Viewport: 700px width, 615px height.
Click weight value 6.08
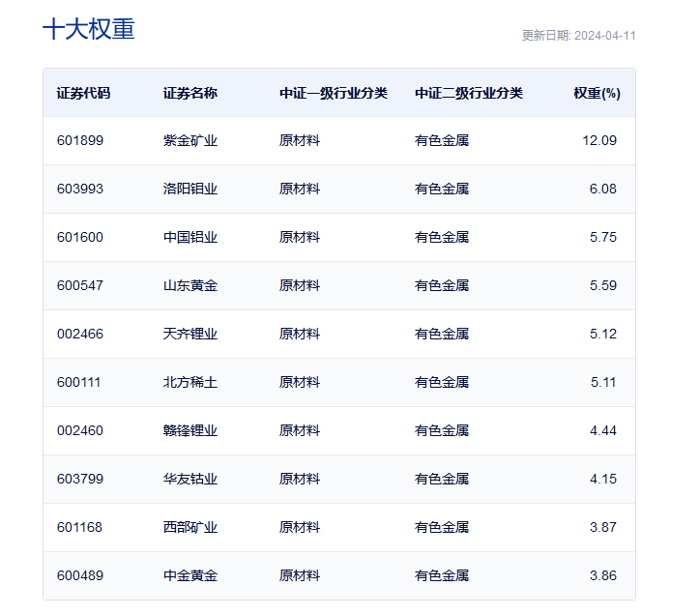[602, 189]
